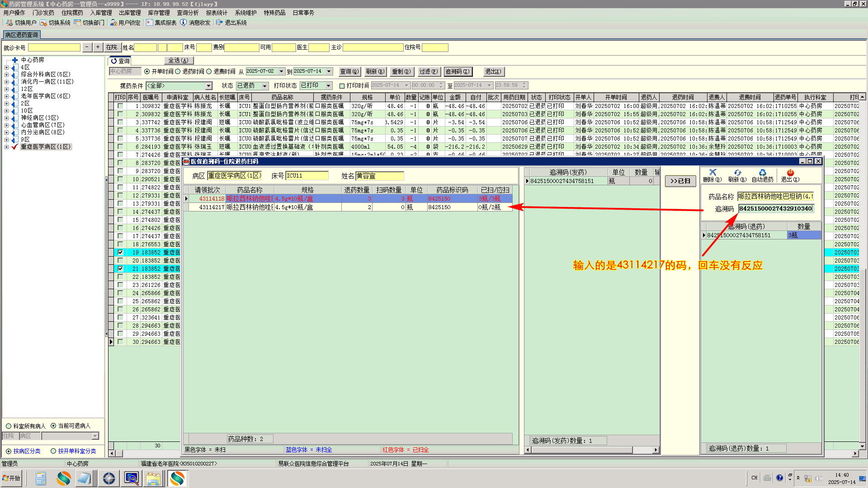Click the 退出系统 exit icon
This screenshot has height=488, width=868.
point(220,23)
